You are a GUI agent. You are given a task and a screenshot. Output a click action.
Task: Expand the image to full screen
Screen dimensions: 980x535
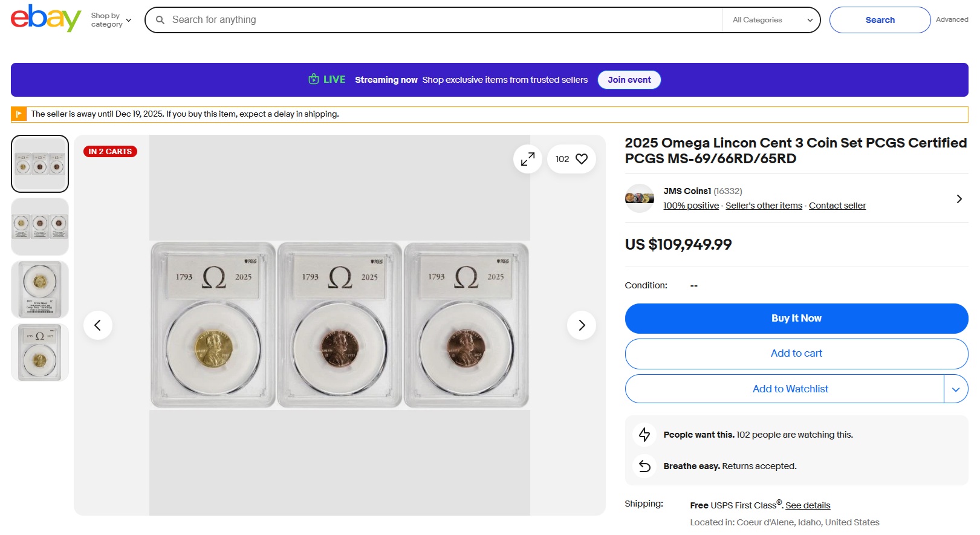click(527, 159)
